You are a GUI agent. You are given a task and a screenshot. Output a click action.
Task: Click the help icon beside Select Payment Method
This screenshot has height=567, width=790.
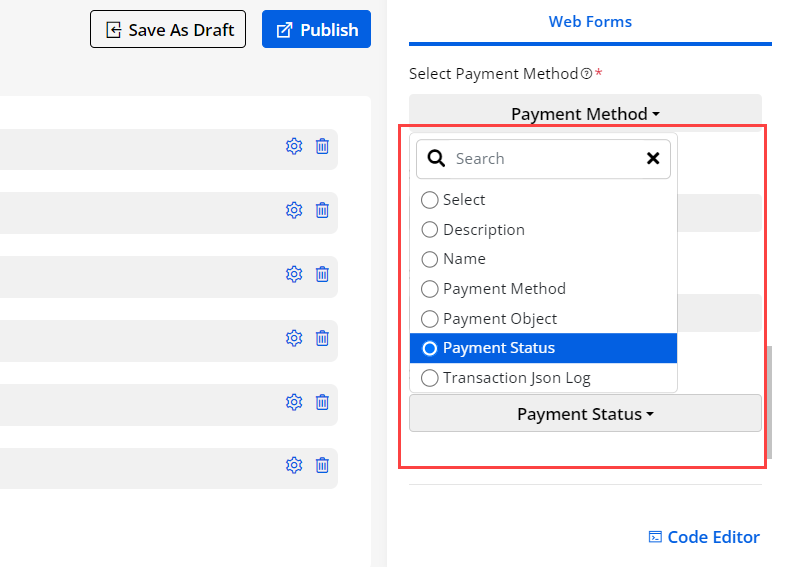tap(585, 74)
